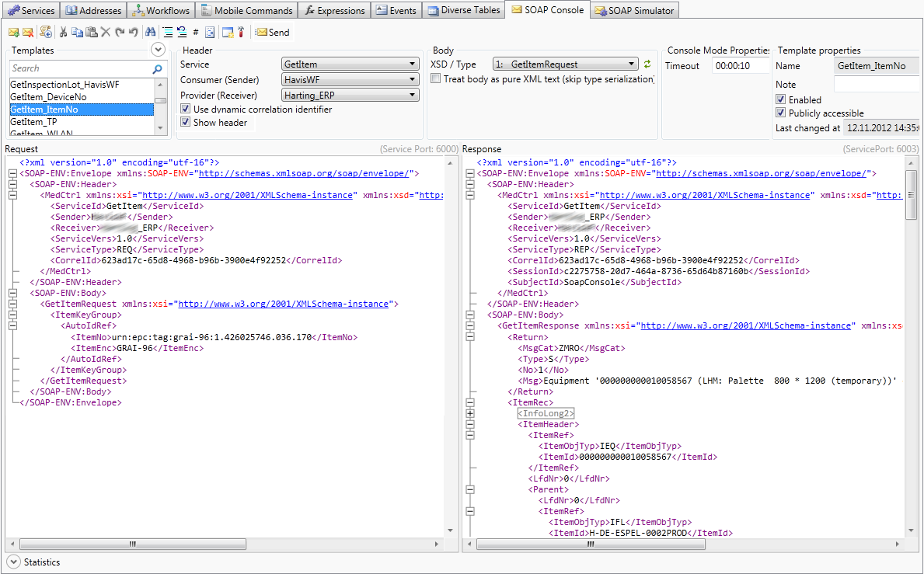
Task: Click the scissors cut icon
Action: [x=64, y=33]
